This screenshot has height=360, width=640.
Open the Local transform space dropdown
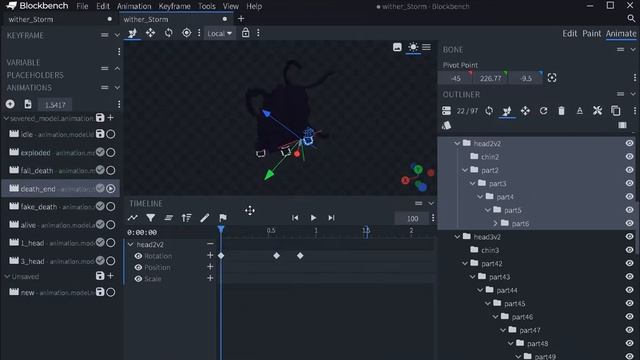pos(219,33)
